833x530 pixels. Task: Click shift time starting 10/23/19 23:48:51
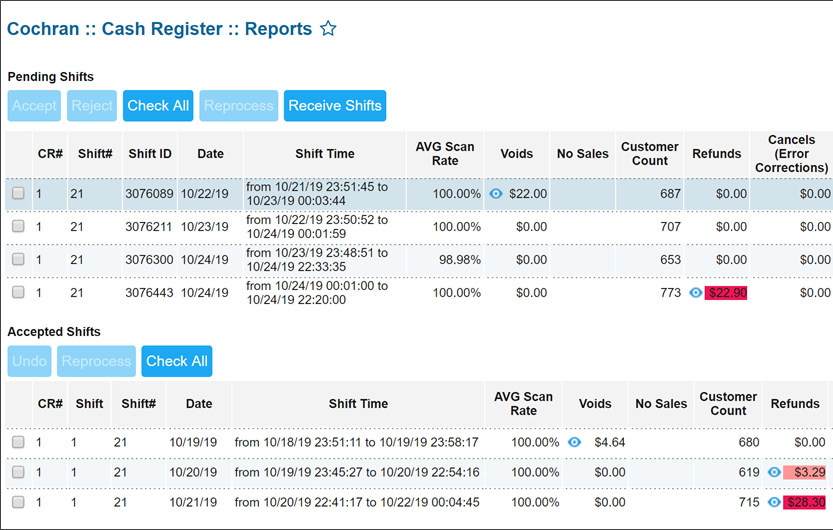[317, 260]
